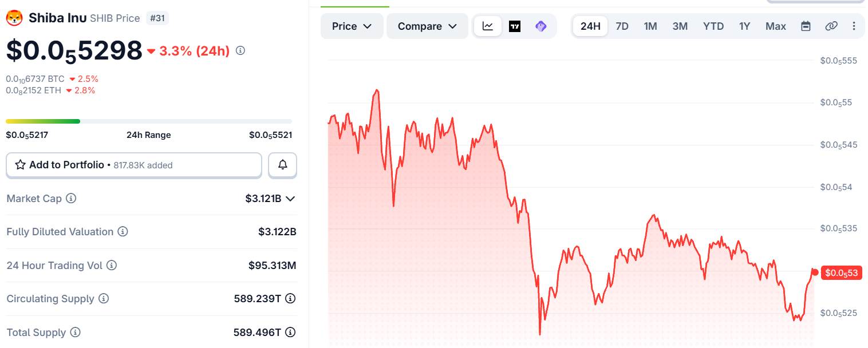This screenshot has height=348, width=868.
Task: Click the purple diamond chart icon
Action: pyautogui.click(x=541, y=26)
